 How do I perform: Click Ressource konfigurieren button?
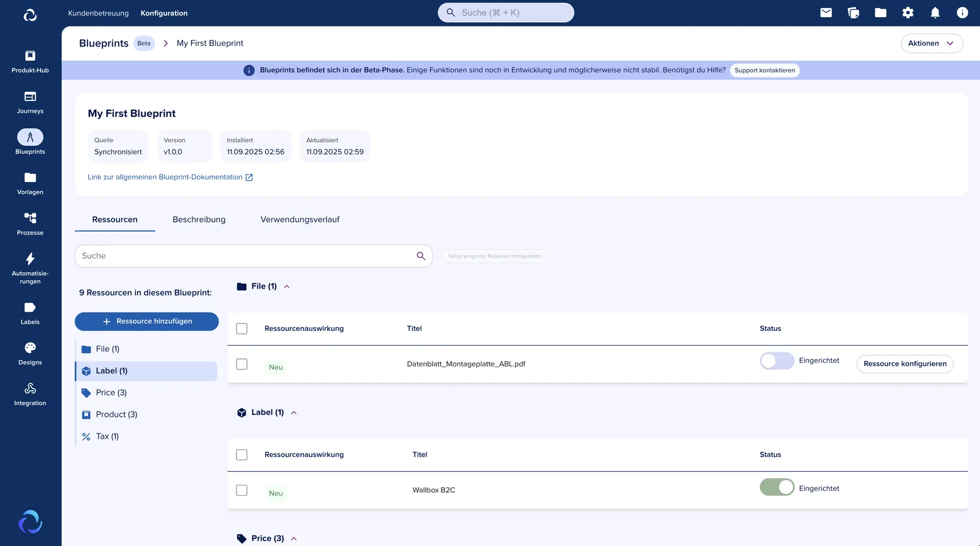(x=905, y=364)
